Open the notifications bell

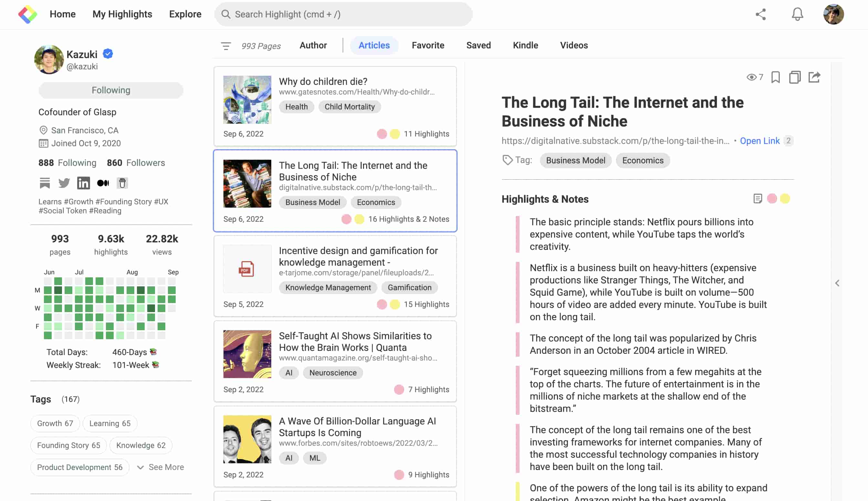797,14
